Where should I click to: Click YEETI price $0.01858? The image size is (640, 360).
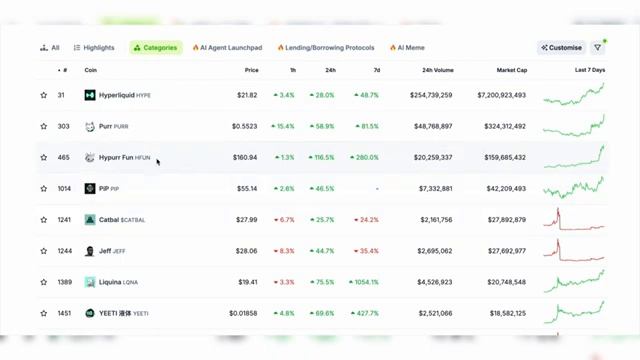(243, 313)
